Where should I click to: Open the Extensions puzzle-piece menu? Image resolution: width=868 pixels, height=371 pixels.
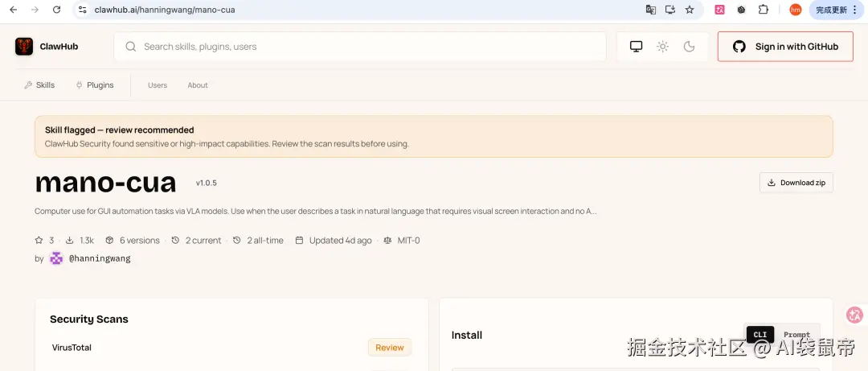[x=764, y=10]
